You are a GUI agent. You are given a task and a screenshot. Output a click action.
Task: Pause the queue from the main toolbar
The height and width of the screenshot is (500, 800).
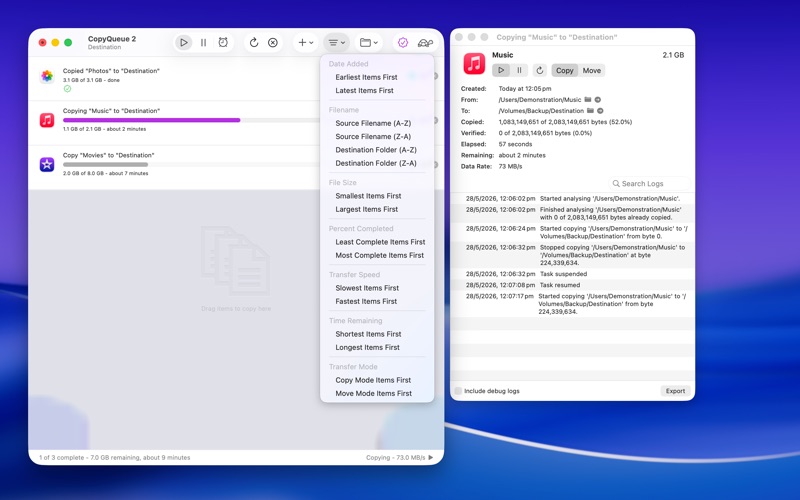pos(203,42)
